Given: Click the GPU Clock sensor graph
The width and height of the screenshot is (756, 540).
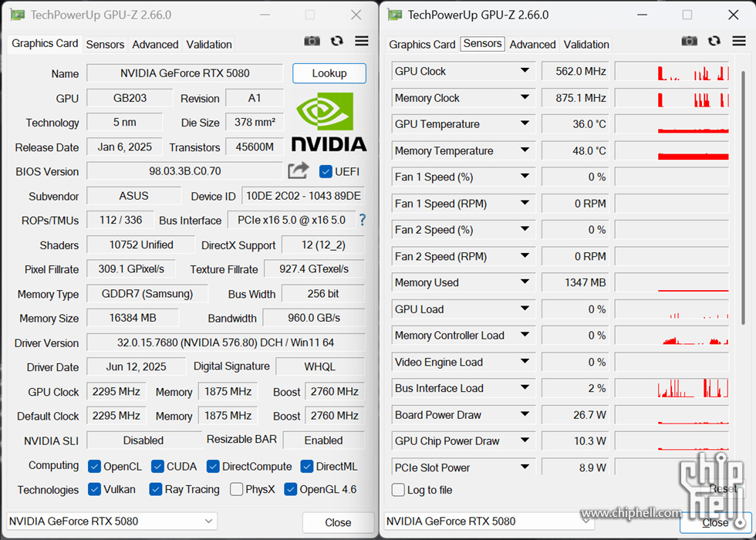Looking at the screenshot, I should tap(672, 71).
